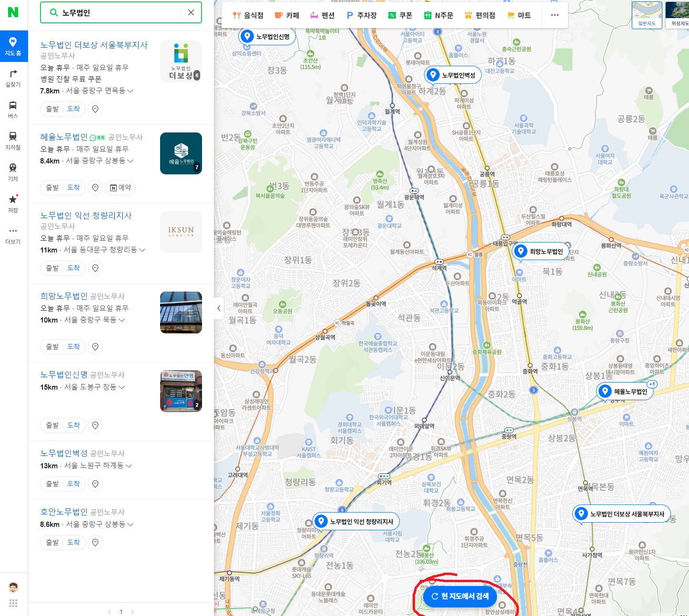The height and width of the screenshot is (616, 689).
Task: Open IKSUN logo thumbnail
Action: click(x=181, y=232)
